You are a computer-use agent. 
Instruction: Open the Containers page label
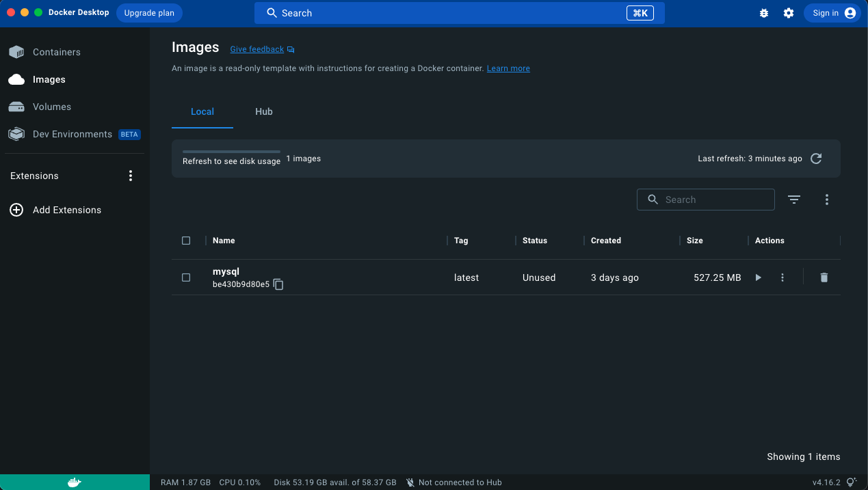point(57,52)
